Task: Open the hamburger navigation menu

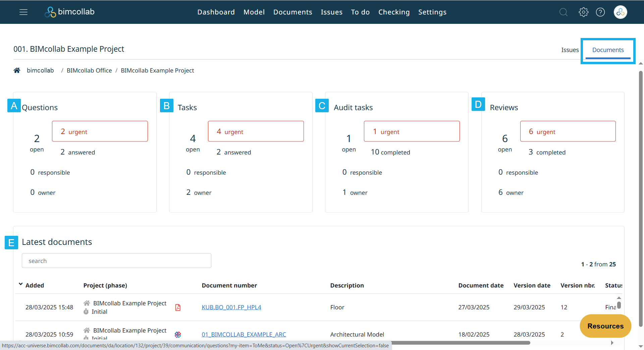Action: pos(23,12)
